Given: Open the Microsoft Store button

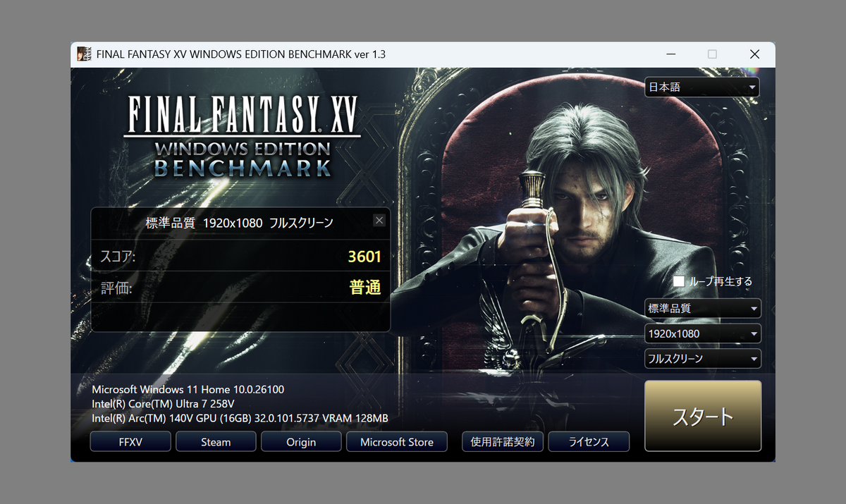Looking at the screenshot, I should click(x=397, y=442).
